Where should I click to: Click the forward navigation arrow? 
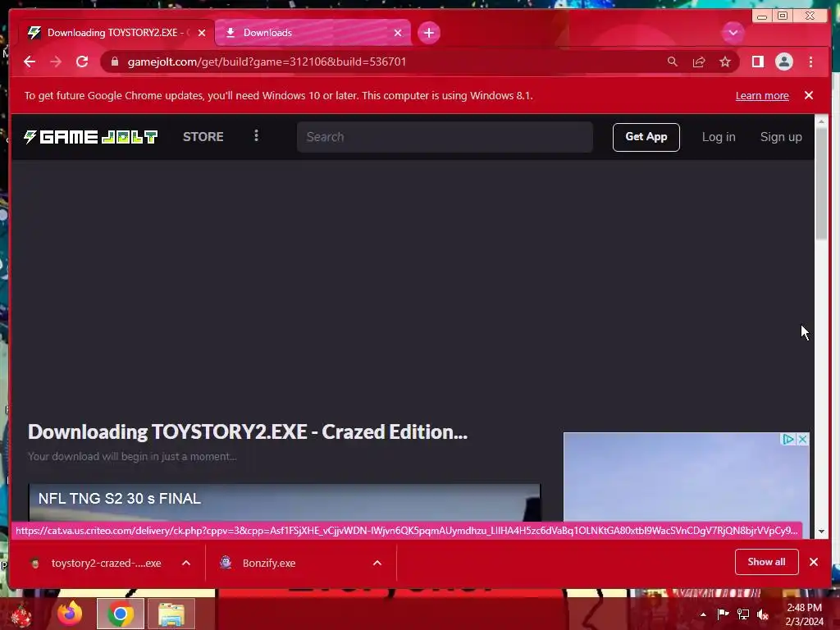pyautogui.click(x=56, y=62)
